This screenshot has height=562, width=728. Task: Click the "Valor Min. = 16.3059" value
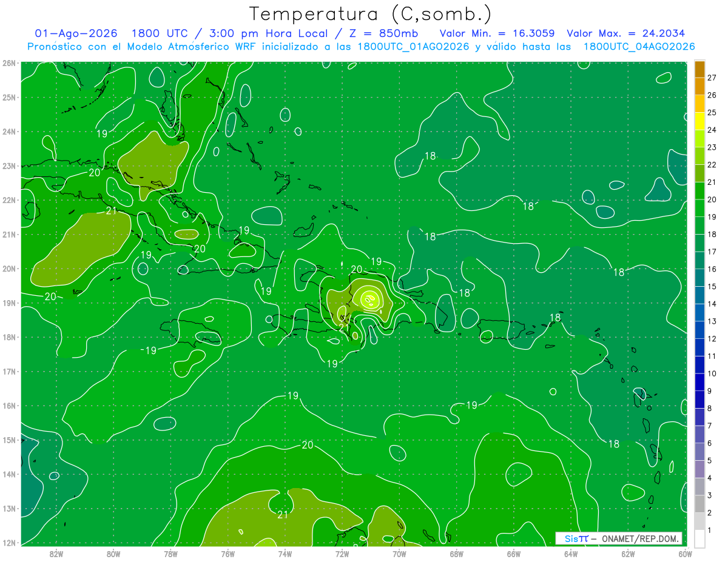[x=497, y=33]
